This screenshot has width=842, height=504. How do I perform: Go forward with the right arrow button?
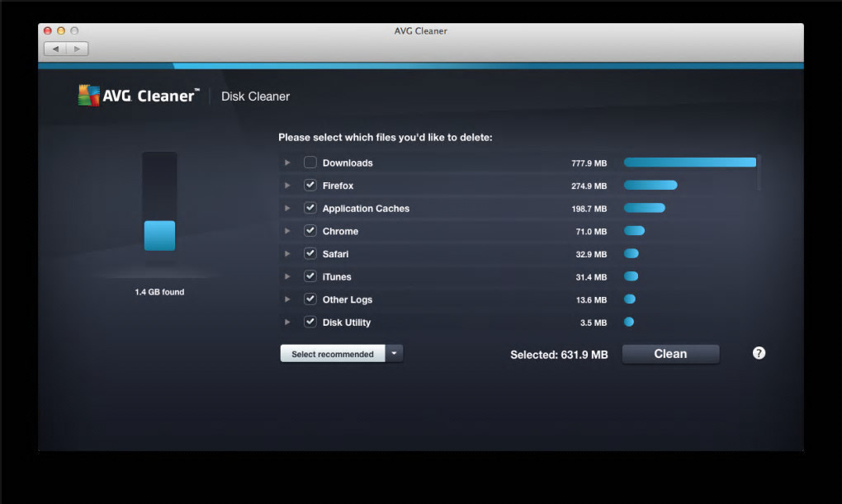point(78,49)
